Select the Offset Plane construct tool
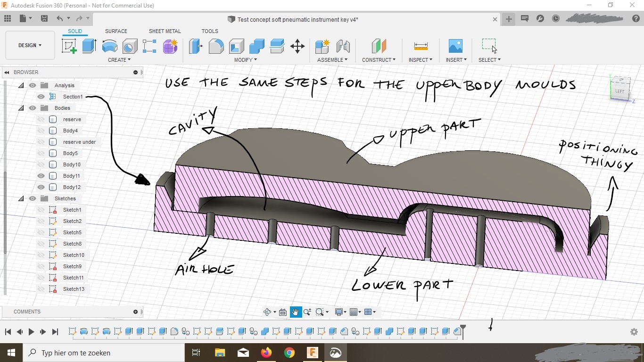 379,46
